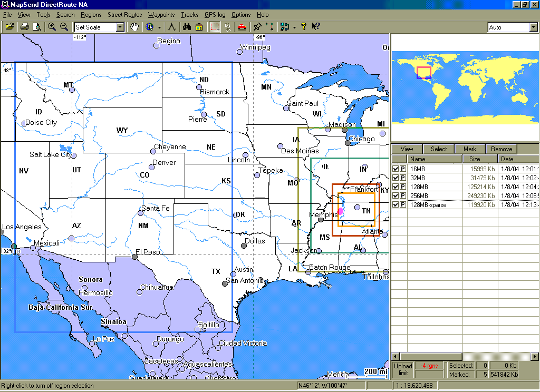Select the distance measuring compass tool

(171, 27)
